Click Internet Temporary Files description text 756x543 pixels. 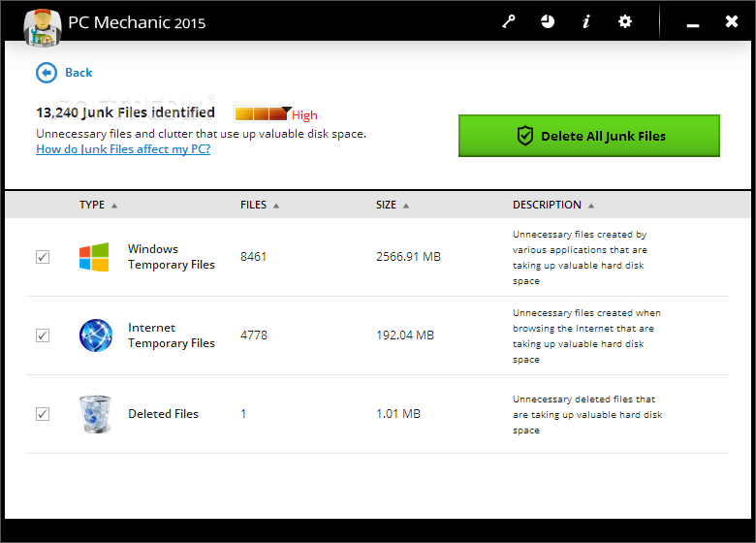[x=586, y=336]
